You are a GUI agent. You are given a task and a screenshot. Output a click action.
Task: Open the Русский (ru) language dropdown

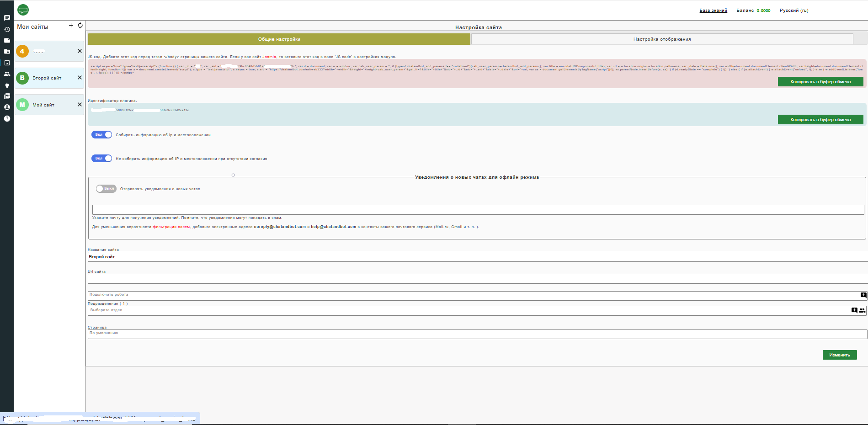793,11
